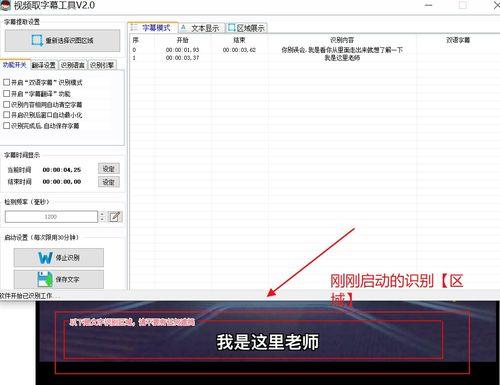Select start time cell 00:00:01.93
The width and height of the screenshot is (500, 385).
coord(182,50)
